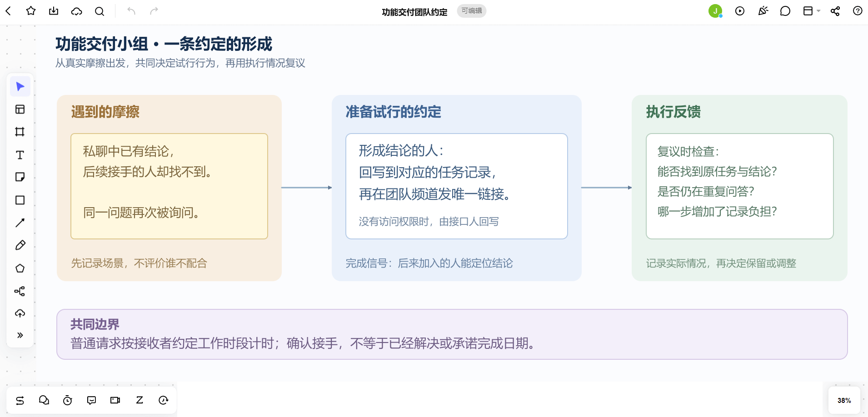Click the 可编辑 permission badge
Image resolution: width=868 pixels, height=417 pixels.
pyautogui.click(x=472, y=11)
